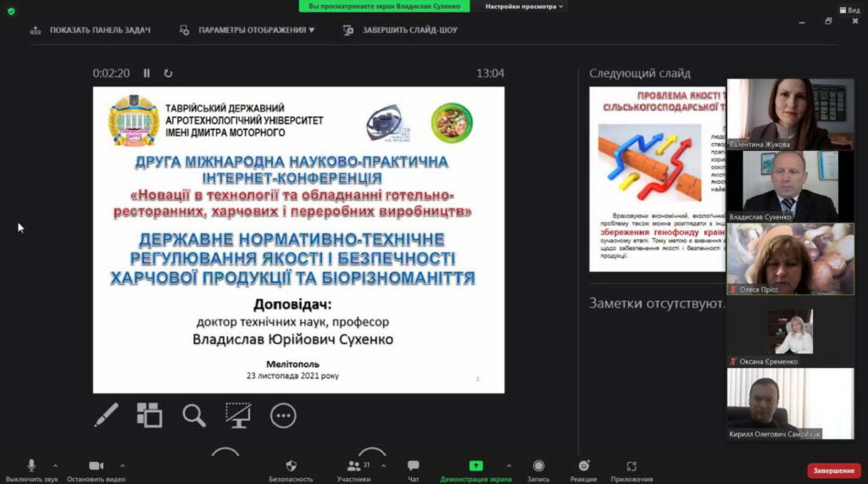
Task: Click the green encryption shield icon
Action: [11, 11]
